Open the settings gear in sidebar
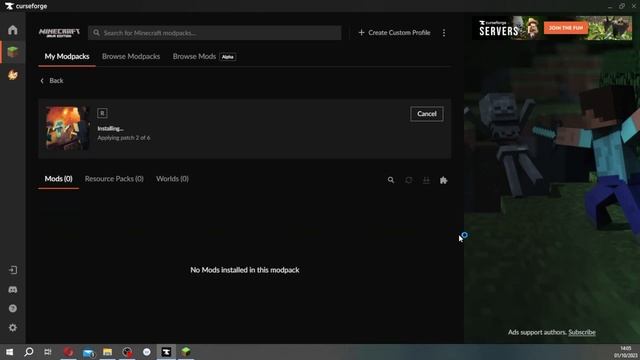 tap(13, 328)
